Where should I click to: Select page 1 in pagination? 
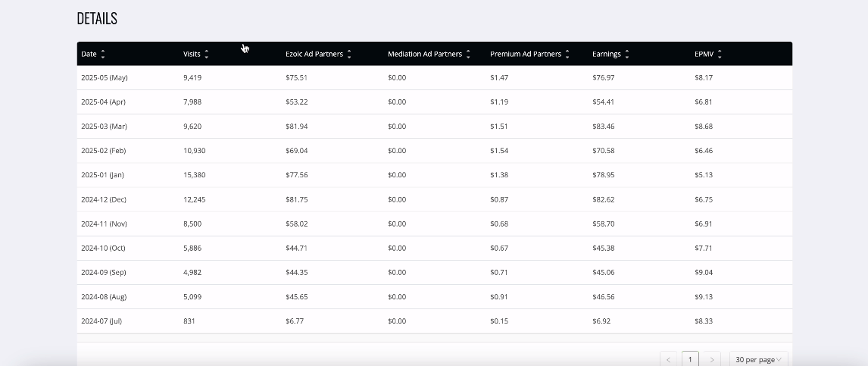pyautogui.click(x=690, y=359)
